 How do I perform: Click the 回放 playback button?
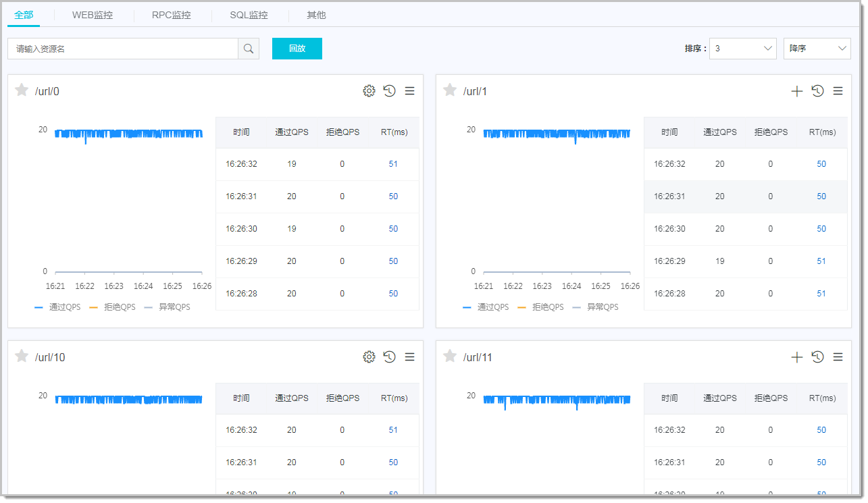coord(297,49)
